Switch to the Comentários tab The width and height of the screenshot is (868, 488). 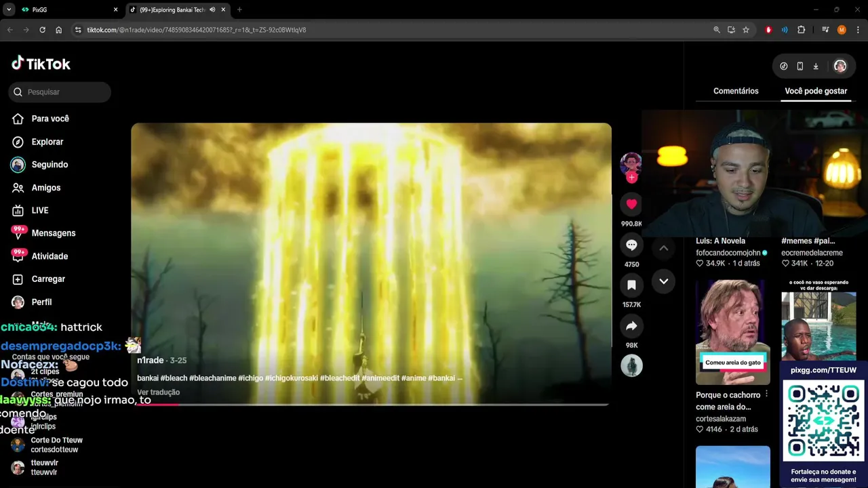[736, 91]
